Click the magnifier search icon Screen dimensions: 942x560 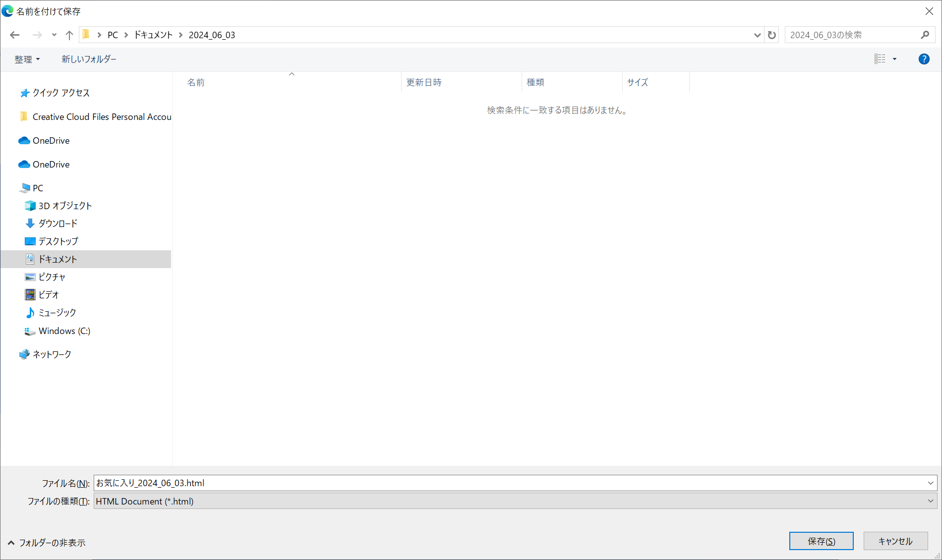pos(925,35)
